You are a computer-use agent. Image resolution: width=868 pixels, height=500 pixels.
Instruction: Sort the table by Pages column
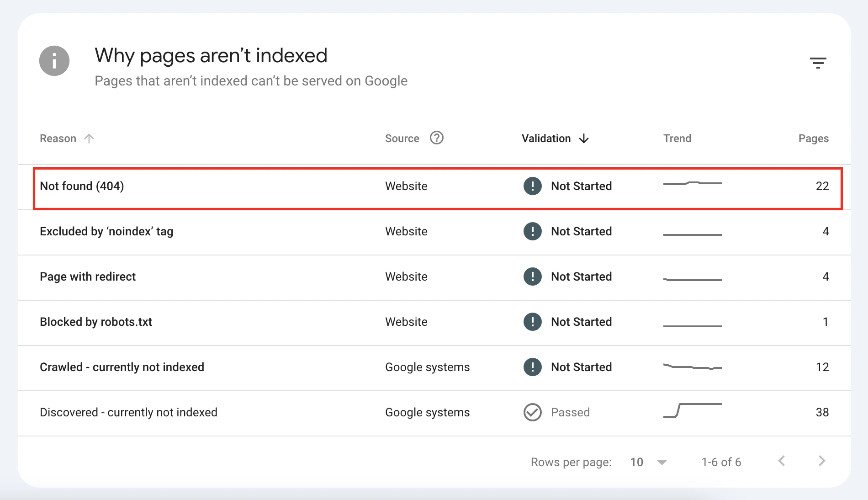[813, 138]
